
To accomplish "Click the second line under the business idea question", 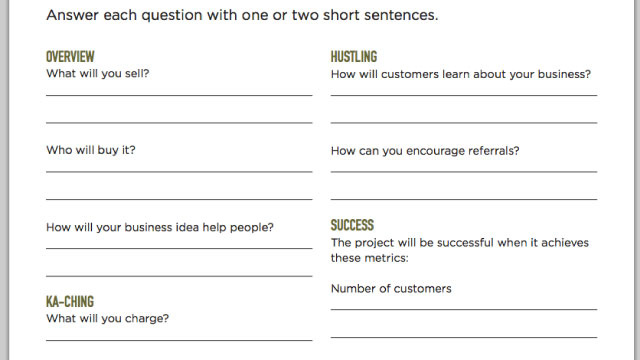I will tap(179, 276).
